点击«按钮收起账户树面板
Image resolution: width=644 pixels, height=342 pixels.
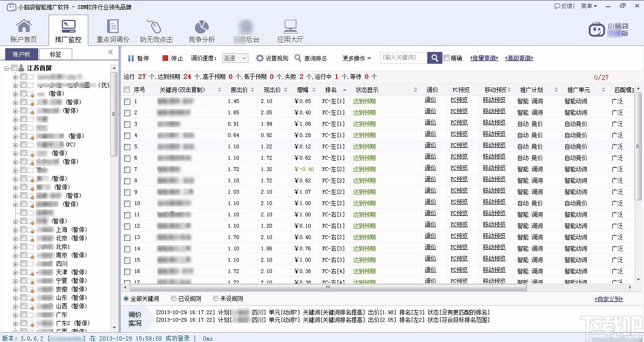tap(110, 52)
